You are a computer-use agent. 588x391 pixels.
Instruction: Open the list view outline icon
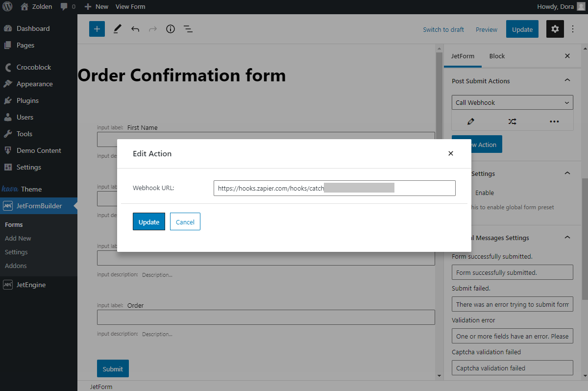coord(188,29)
